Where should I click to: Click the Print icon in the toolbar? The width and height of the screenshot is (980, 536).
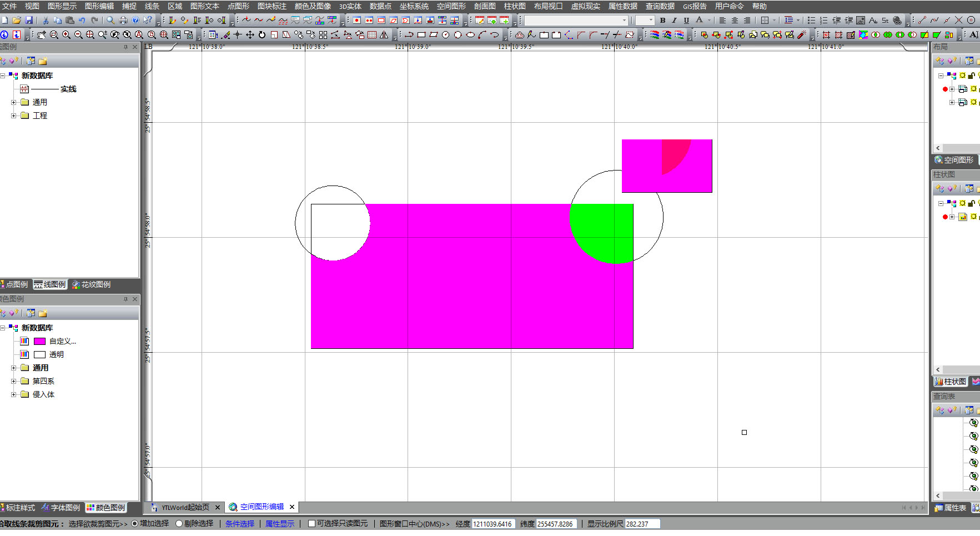coord(123,20)
